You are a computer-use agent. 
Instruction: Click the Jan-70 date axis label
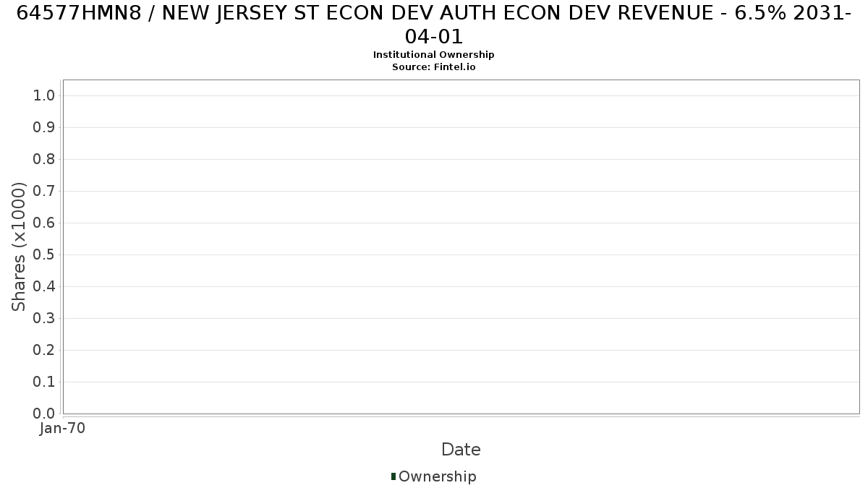click(x=63, y=428)
